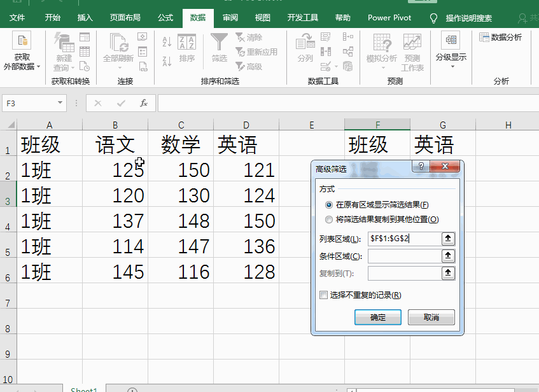Click the formula bar confirm check icon
539x392 pixels.
(121, 103)
